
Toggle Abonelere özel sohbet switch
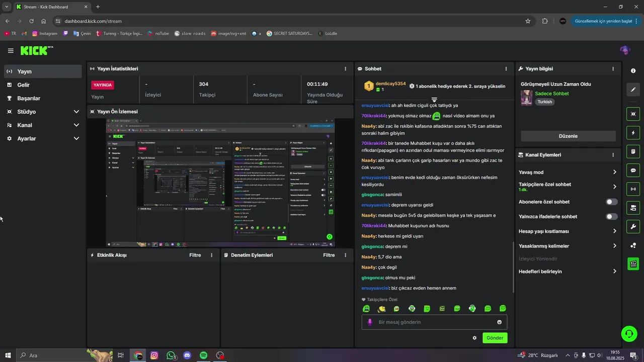(612, 202)
